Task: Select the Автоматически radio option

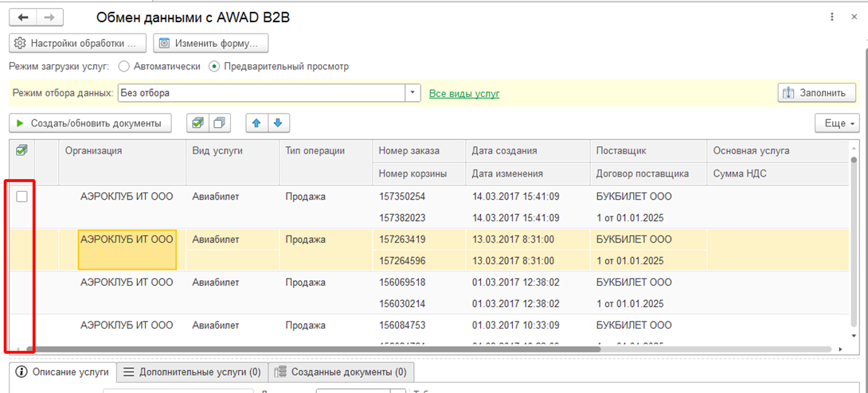Action: [124, 67]
